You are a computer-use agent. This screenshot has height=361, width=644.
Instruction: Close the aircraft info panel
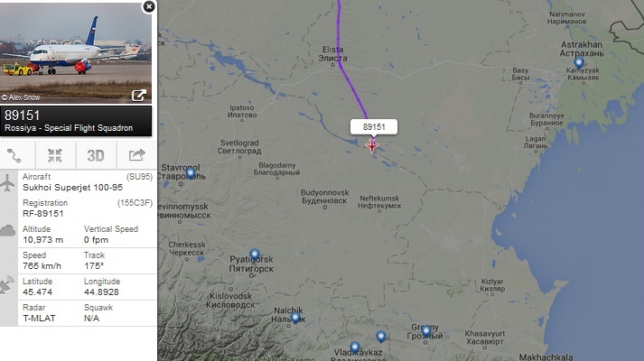pyautogui.click(x=149, y=6)
